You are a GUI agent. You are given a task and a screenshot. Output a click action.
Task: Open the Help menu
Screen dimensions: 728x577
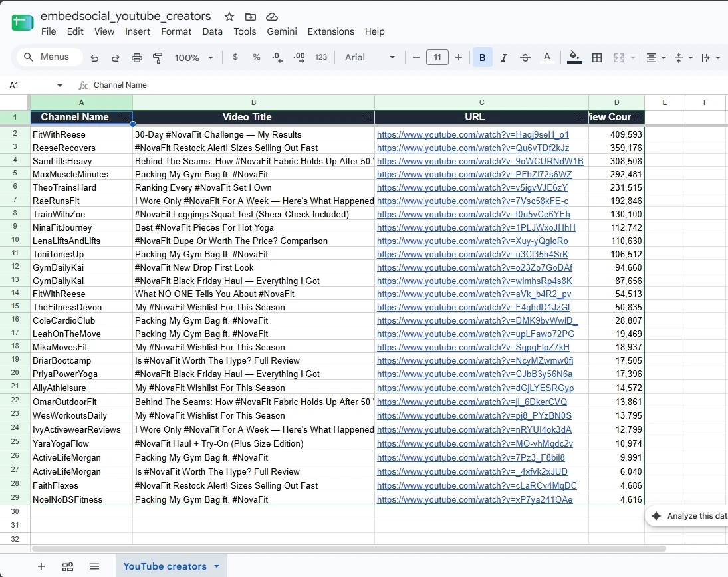pyautogui.click(x=375, y=31)
